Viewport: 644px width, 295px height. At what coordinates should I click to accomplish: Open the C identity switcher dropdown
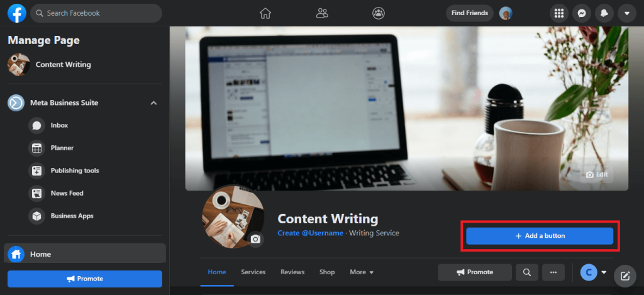point(594,272)
